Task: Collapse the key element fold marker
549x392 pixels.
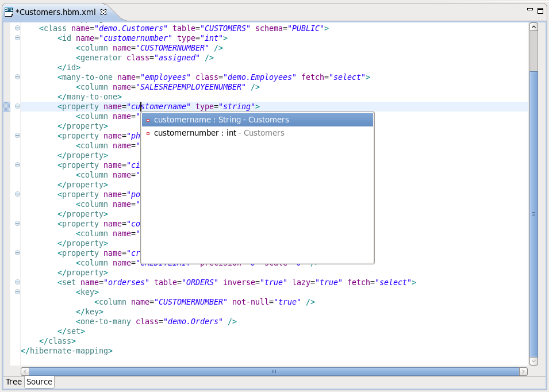Action: click(17, 292)
